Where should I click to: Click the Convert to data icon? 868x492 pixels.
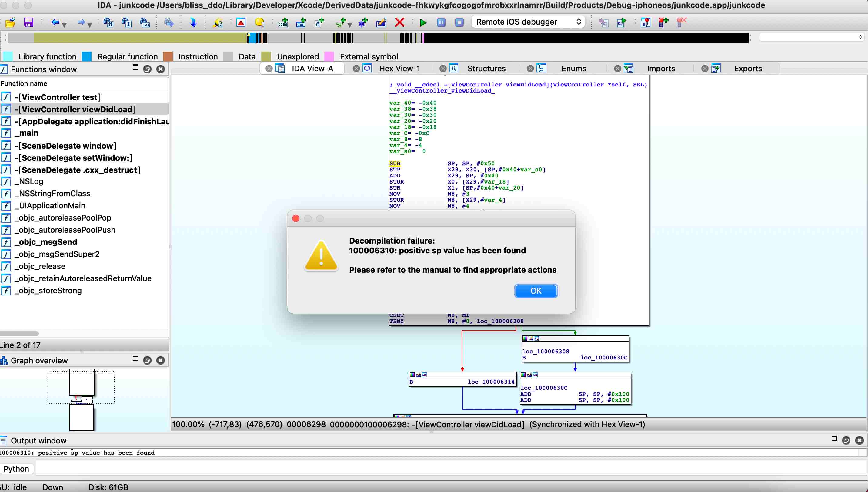pos(301,22)
